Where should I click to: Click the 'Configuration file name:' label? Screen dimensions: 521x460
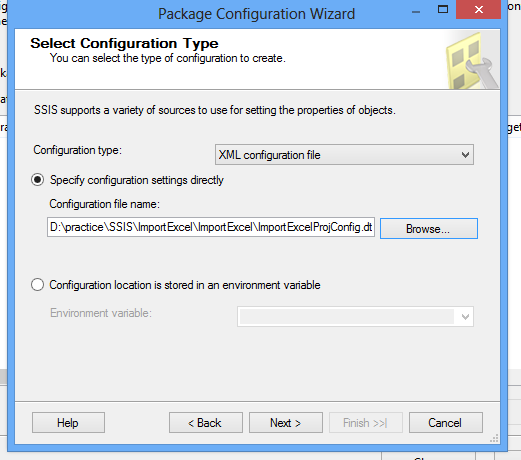coord(105,204)
